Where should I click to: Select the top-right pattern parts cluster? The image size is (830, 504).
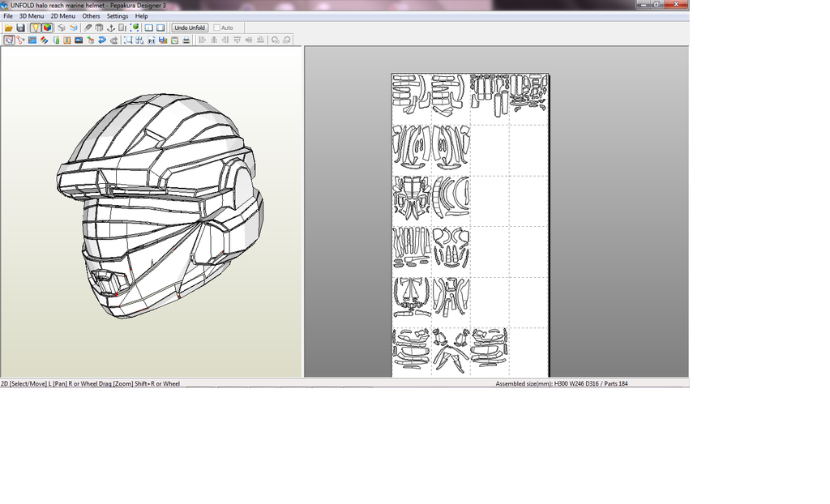tap(528, 92)
